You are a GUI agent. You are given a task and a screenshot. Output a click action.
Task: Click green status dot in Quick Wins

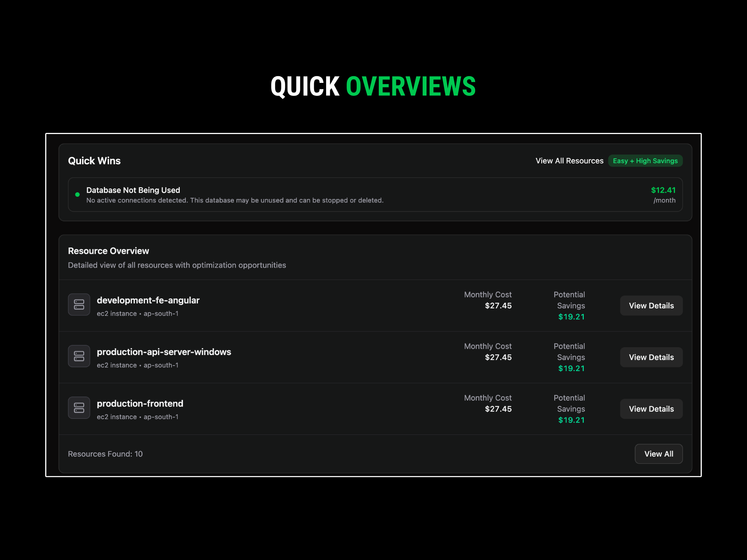pos(77,195)
